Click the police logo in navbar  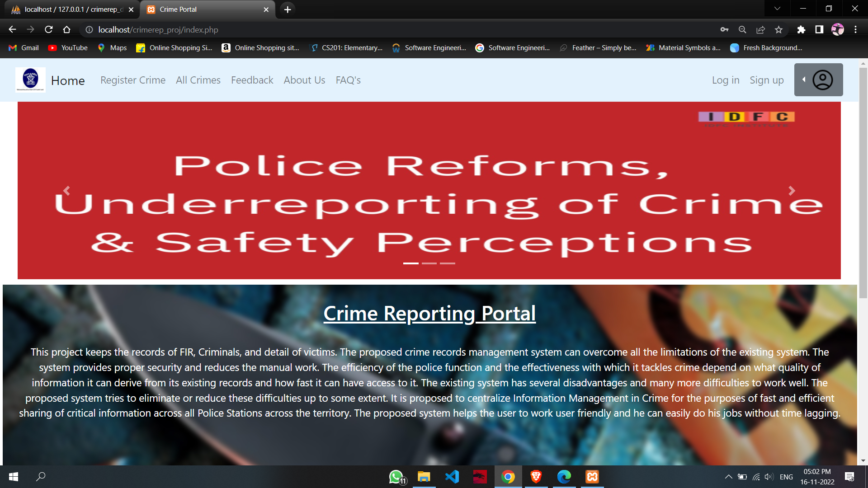pos(30,80)
